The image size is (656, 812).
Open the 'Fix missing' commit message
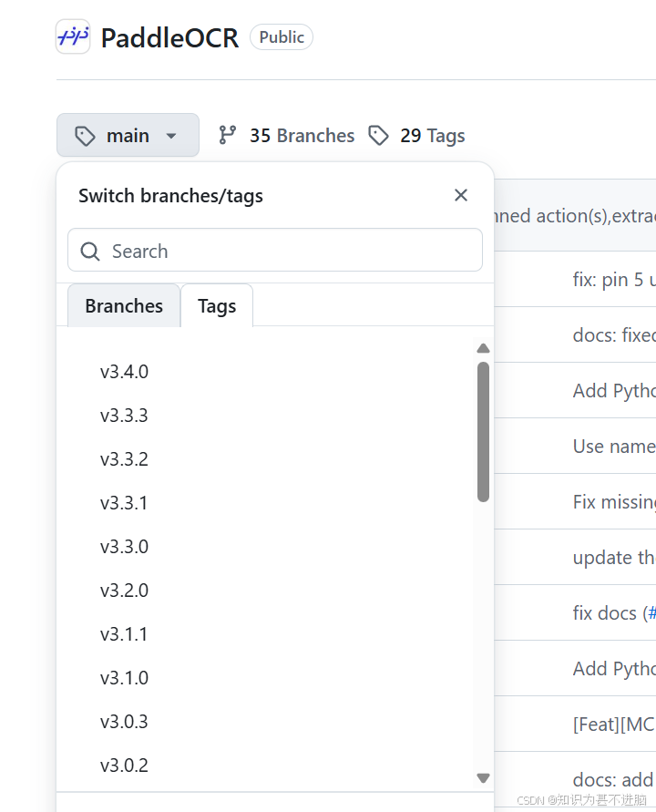[x=614, y=502]
